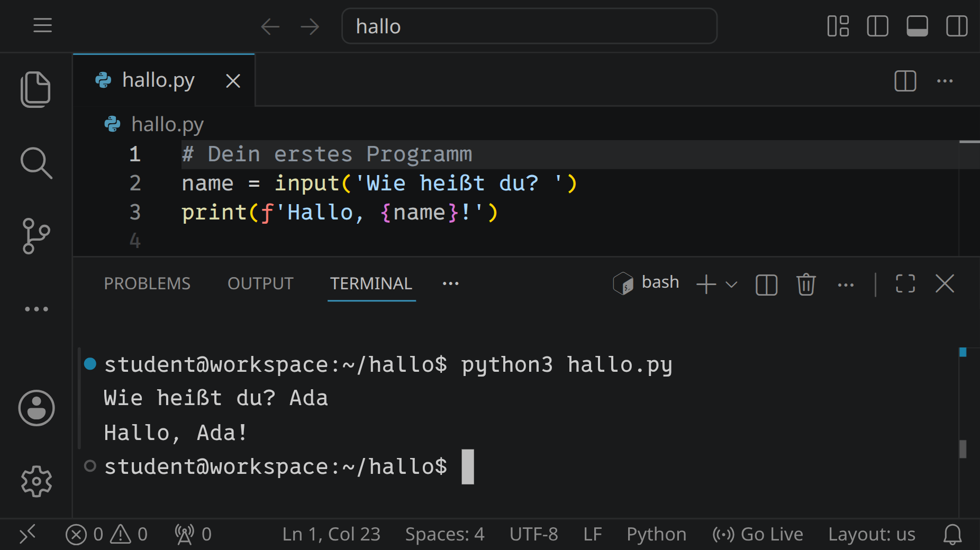The width and height of the screenshot is (980, 550).
Task: Open the Explorer view
Action: point(36,89)
